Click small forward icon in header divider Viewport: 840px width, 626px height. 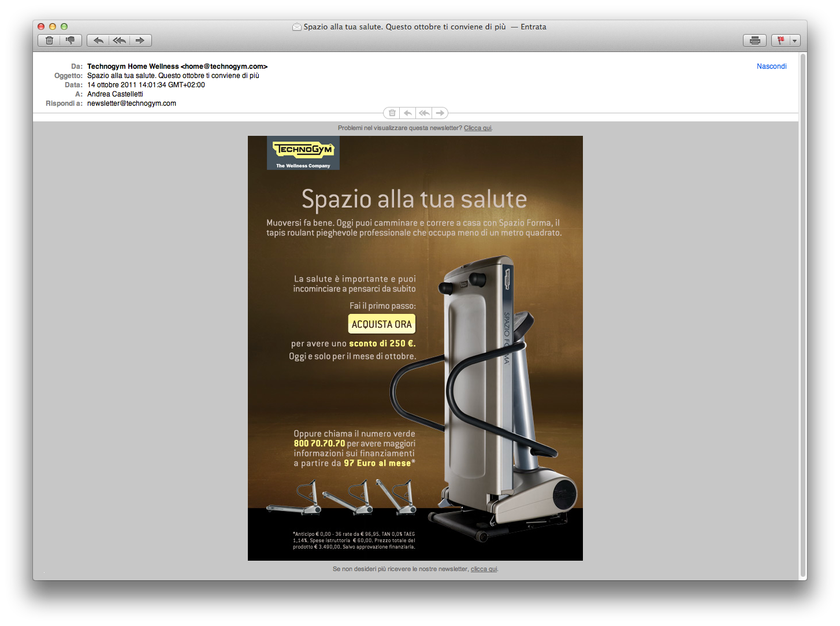click(x=440, y=113)
